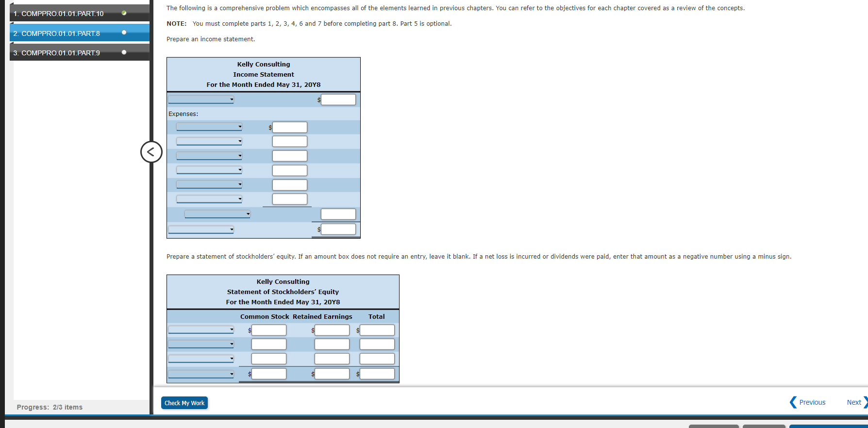Image resolution: width=868 pixels, height=428 pixels.
Task: Open the second expense account dropdown
Action: point(209,141)
